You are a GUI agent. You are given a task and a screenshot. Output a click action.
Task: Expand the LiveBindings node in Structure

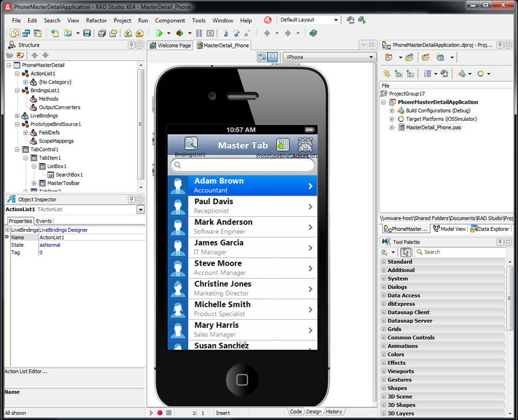17,116
